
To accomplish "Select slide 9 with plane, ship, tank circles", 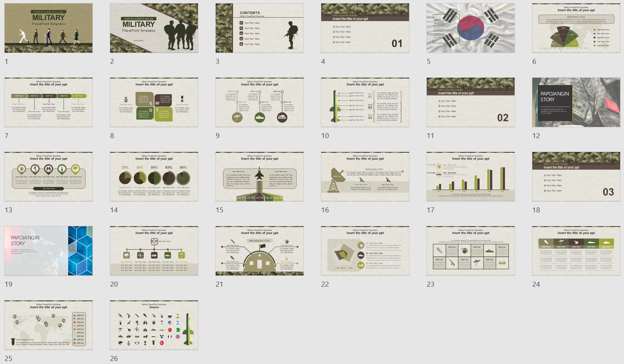I will 260,102.
